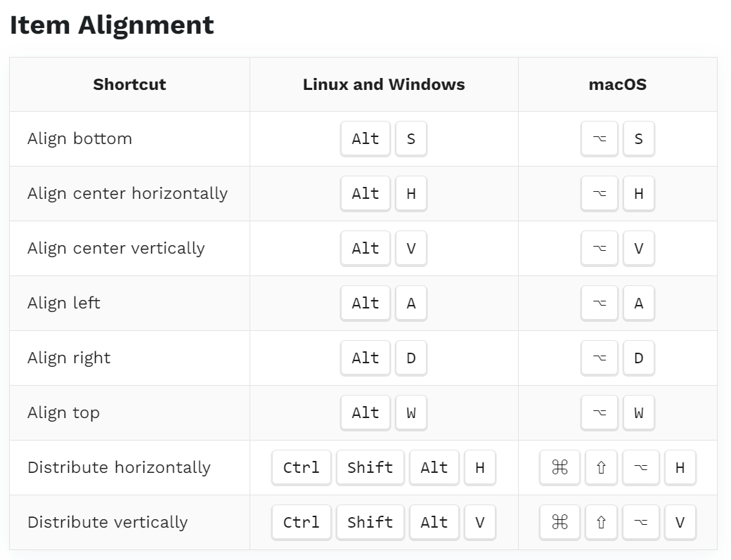This screenshot has width=731, height=560.
Task: Select the Align center vertically row label
Action: [x=116, y=248]
